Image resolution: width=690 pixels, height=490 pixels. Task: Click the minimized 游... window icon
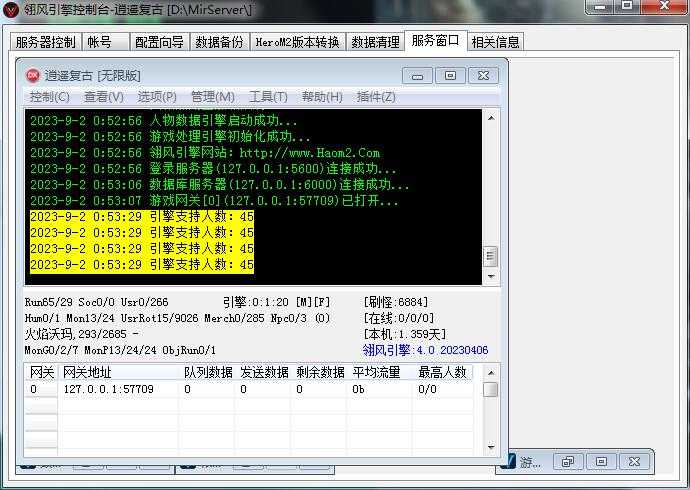click(x=509, y=462)
